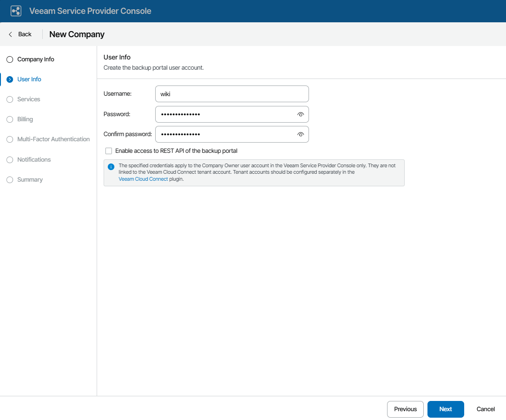Open the Services wizard step
Screen dimensions: 506x420
(x=29, y=99)
